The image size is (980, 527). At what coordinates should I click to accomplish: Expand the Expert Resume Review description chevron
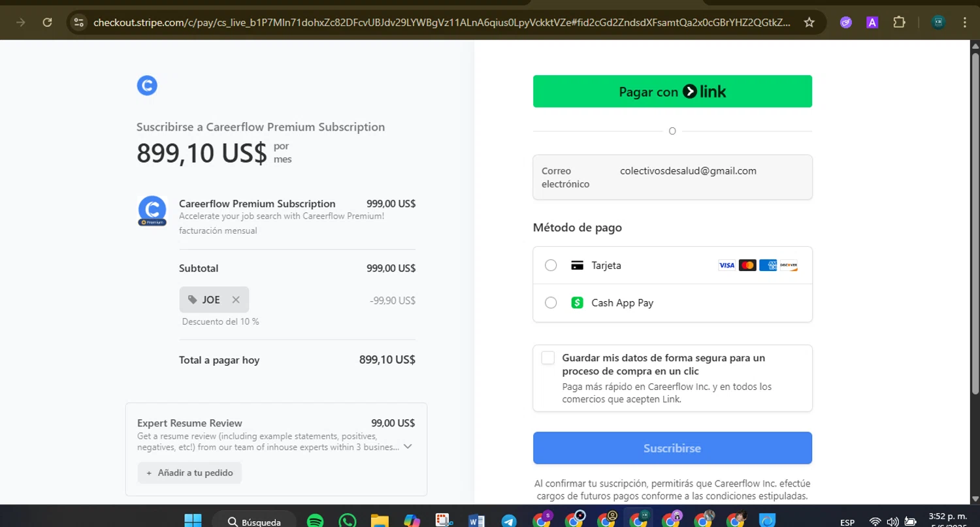(408, 447)
